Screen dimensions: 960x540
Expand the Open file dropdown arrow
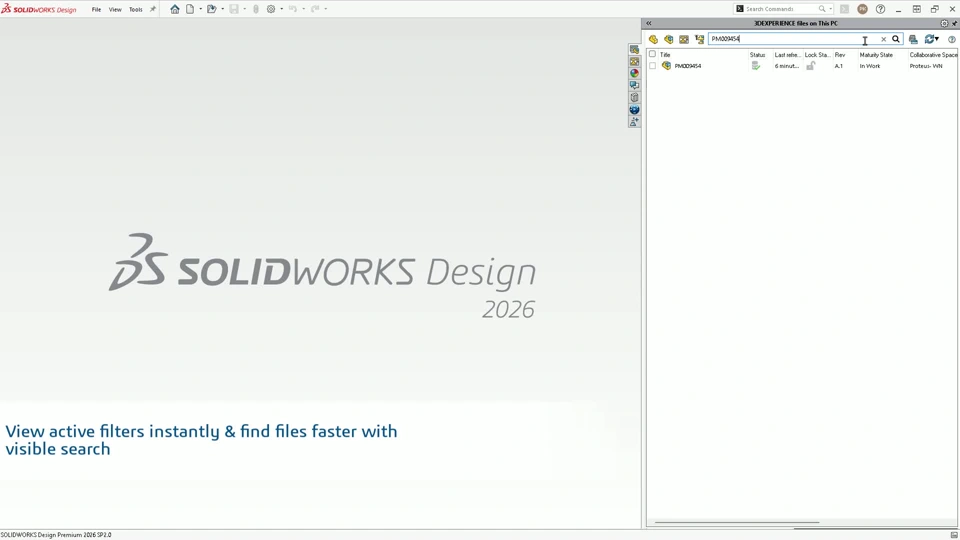click(222, 9)
